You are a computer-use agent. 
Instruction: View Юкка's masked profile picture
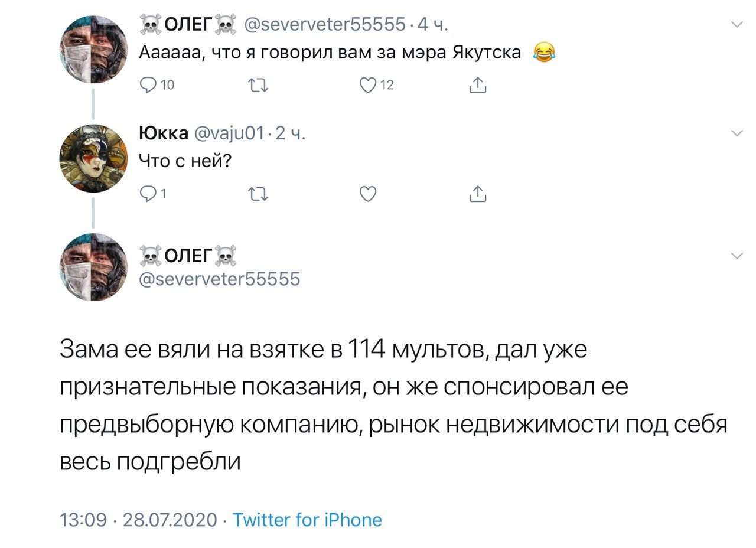pyautogui.click(x=93, y=158)
